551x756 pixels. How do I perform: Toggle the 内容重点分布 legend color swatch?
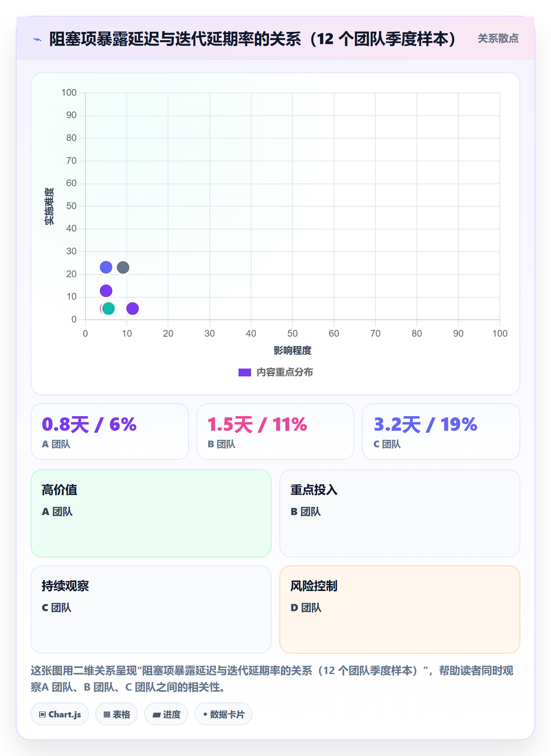(x=244, y=372)
